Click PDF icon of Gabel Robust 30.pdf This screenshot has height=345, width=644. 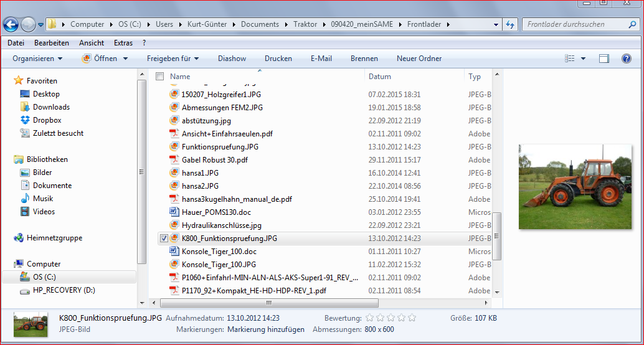point(174,160)
